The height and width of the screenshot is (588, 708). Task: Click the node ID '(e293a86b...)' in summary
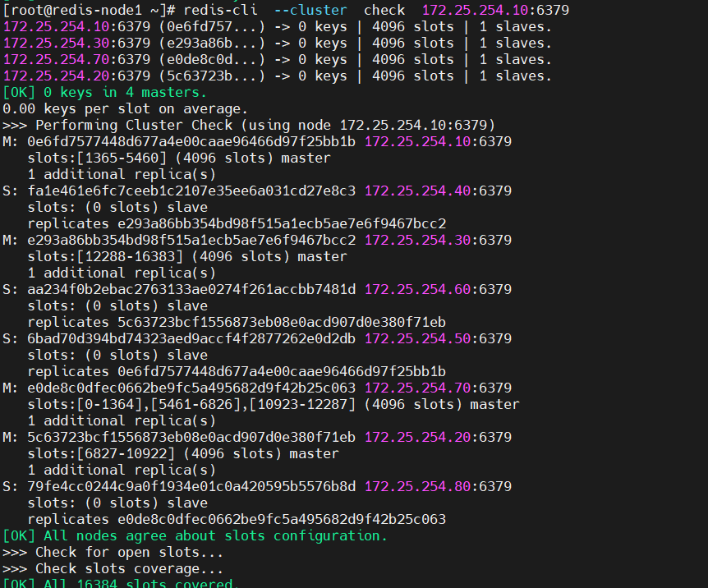(212, 43)
